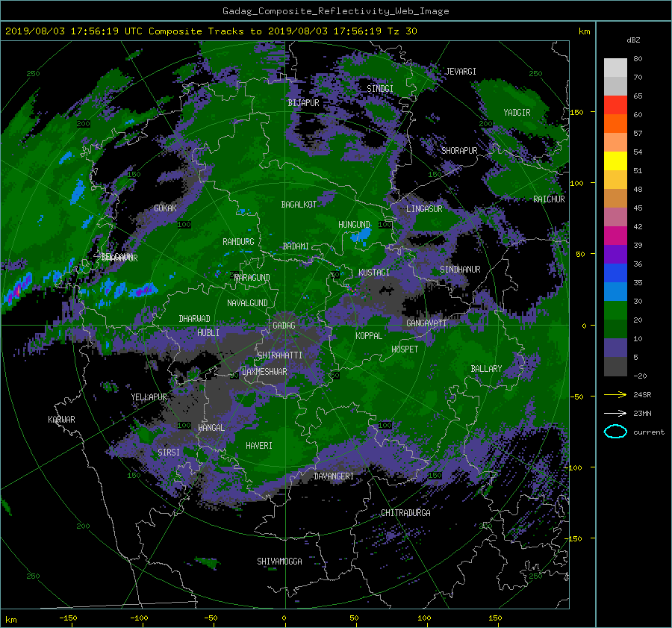The width and height of the screenshot is (672, 628).
Task: Click the GANGAVATI city label
Action: tap(426, 323)
